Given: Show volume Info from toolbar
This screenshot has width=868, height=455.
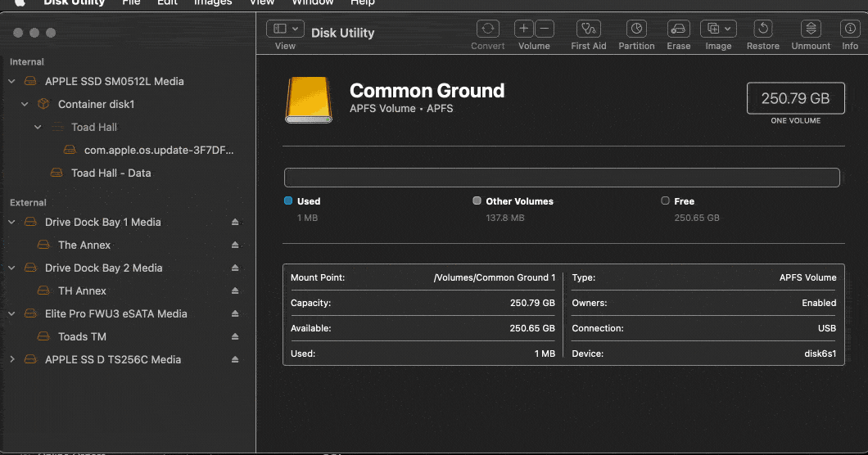Looking at the screenshot, I should point(849,29).
